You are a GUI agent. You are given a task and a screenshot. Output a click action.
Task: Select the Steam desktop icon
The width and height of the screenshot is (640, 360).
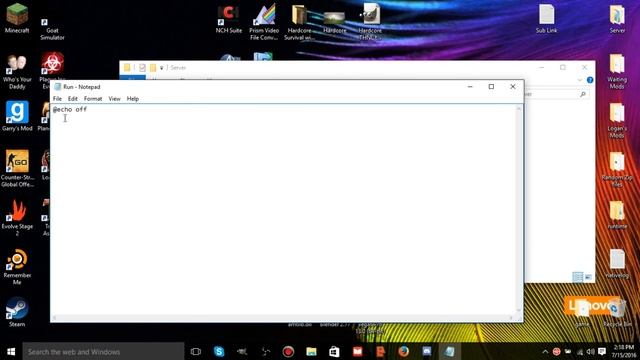[17, 312]
